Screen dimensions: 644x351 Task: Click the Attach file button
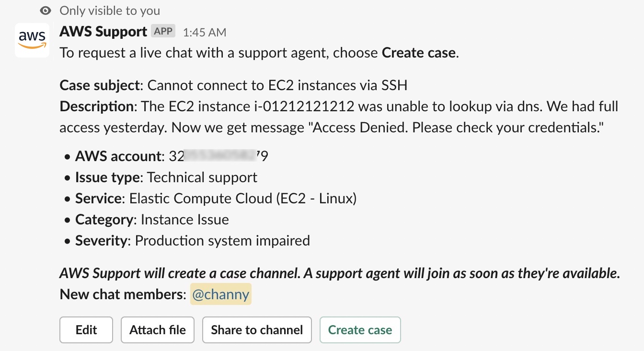[x=157, y=330]
